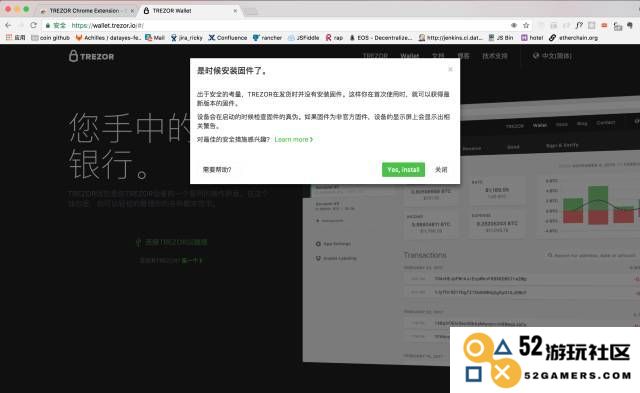Bookmark this page with the star icon

point(526,25)
